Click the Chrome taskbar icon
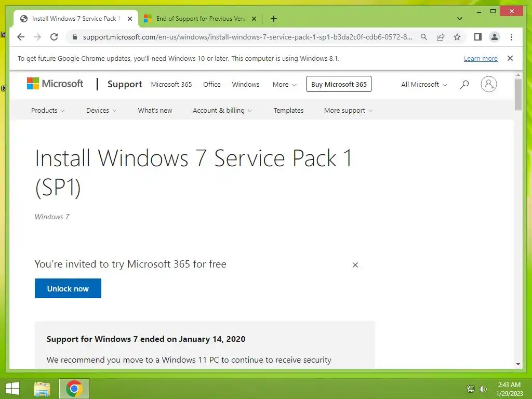532x399 pixels. [74, 389]
